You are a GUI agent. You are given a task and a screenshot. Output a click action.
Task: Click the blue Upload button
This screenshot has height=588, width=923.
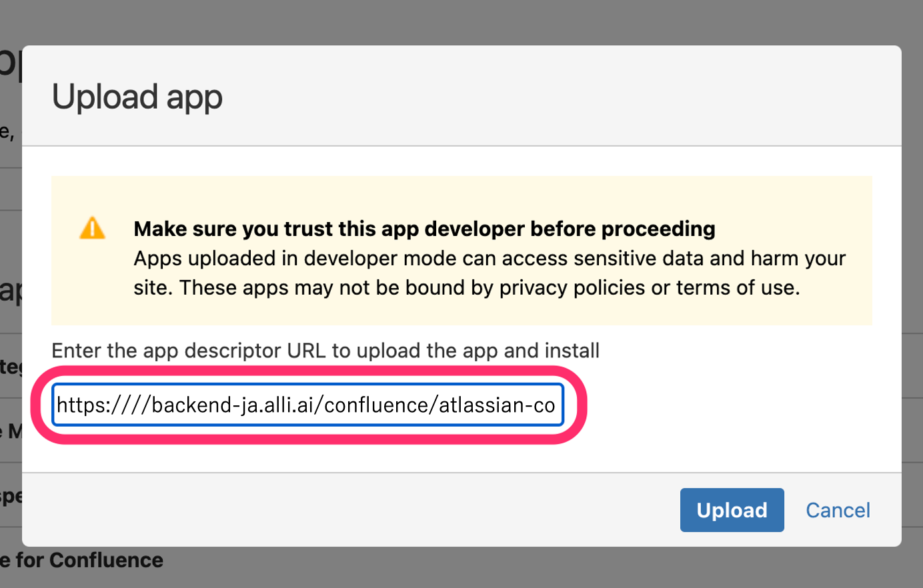coord(732,510)
